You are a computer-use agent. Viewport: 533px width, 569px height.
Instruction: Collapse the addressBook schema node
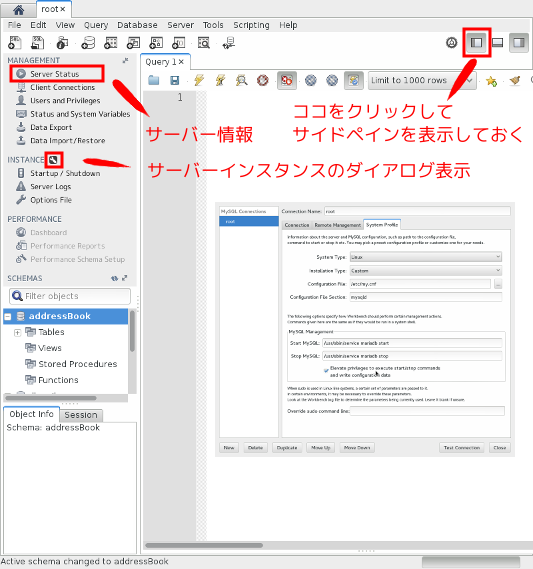click(8, 316)
